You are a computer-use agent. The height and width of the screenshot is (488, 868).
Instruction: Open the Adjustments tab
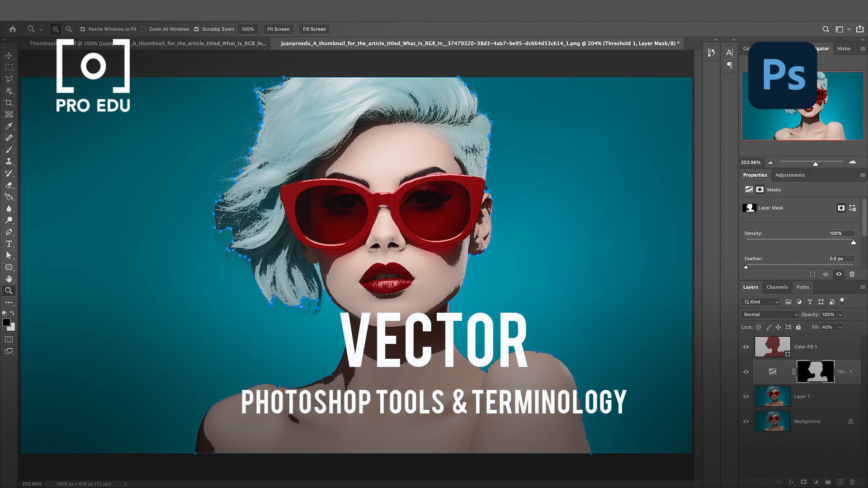[790, 175]
